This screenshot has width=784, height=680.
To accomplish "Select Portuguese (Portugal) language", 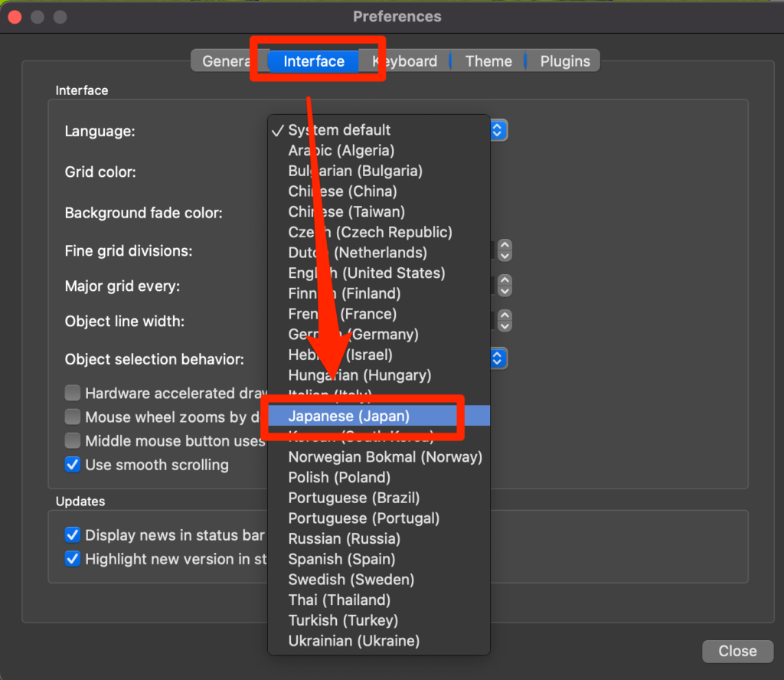I will coord(379,518).
